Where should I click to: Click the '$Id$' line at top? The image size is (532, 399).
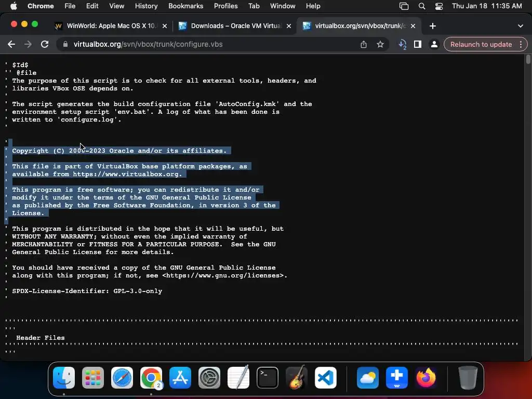[x=20, y=65]
